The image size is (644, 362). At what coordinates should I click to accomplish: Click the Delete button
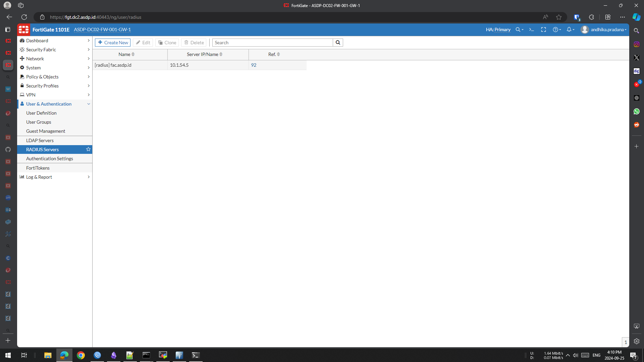pos(194,43)
